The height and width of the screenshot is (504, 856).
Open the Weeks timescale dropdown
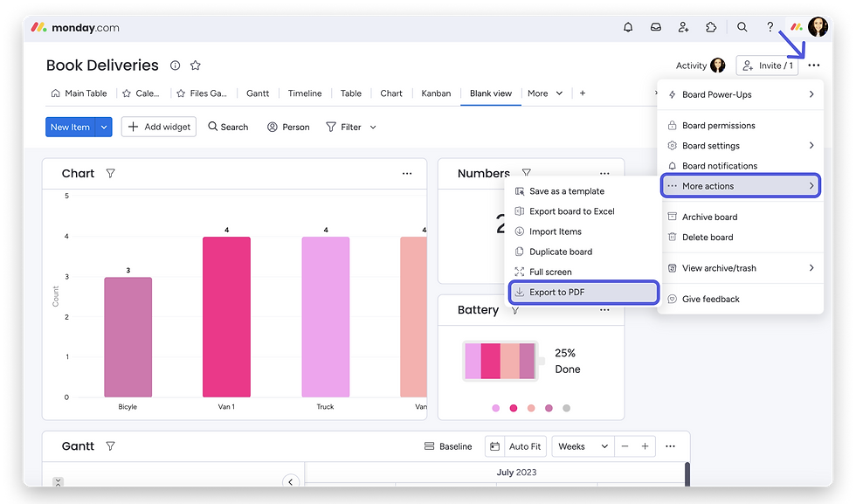(583, 446)
